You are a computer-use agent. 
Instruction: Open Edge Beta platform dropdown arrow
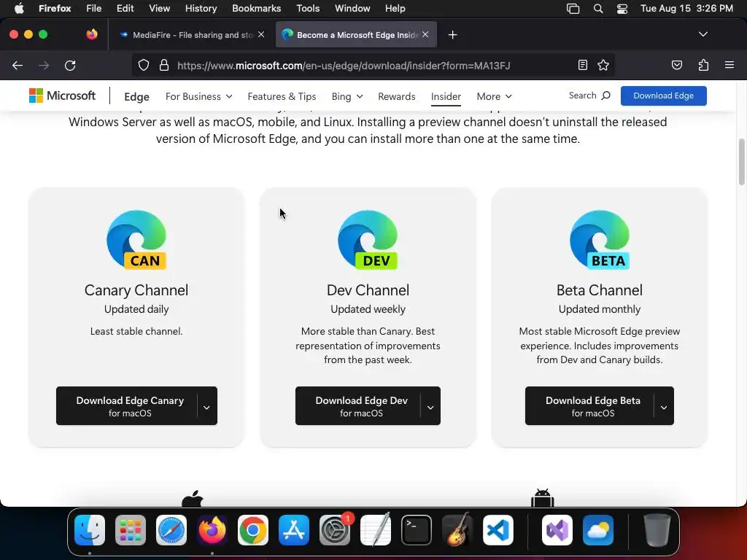coord(664,406)
